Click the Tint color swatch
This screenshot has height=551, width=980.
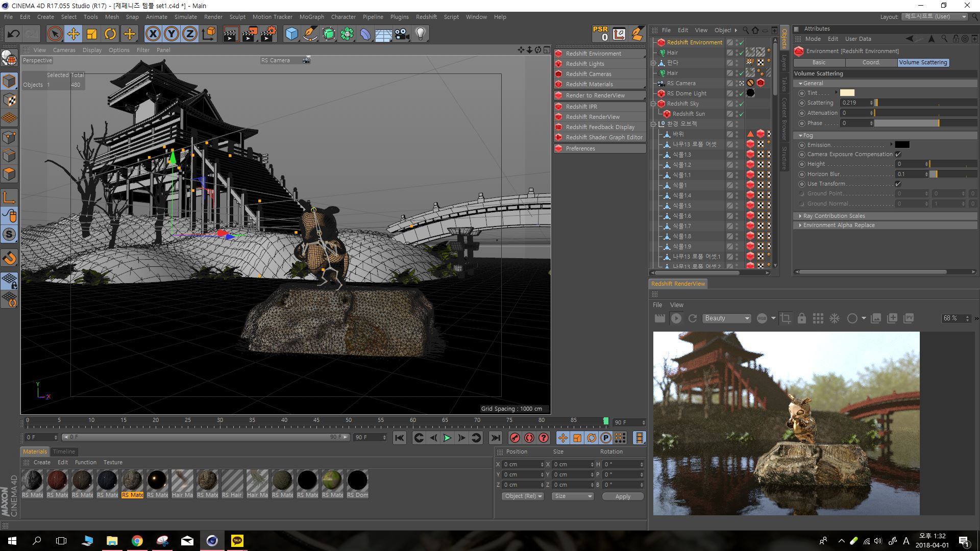[847, 93]
